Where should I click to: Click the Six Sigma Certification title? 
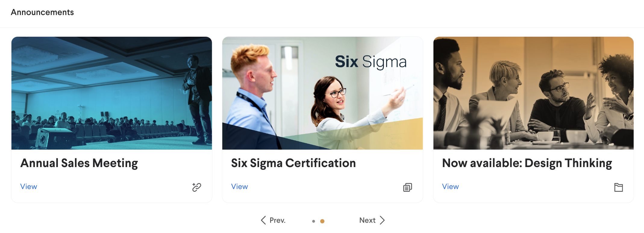pos(293,163)
